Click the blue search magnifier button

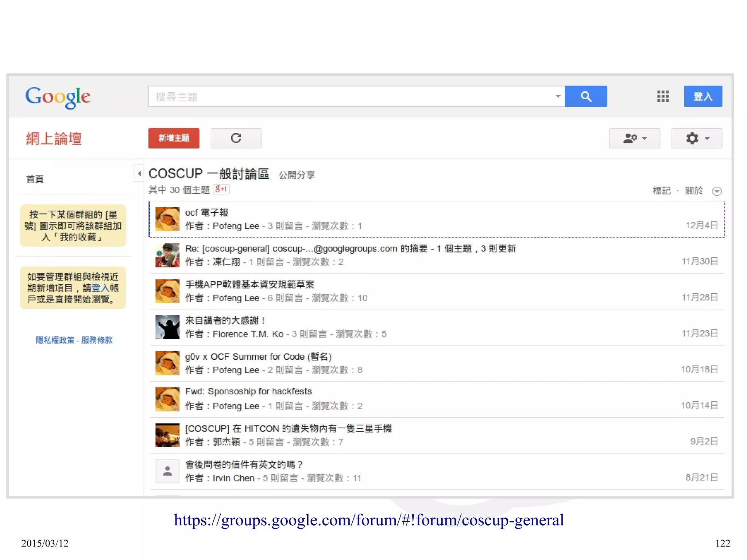pyautogui.click(x=586, y=96)
